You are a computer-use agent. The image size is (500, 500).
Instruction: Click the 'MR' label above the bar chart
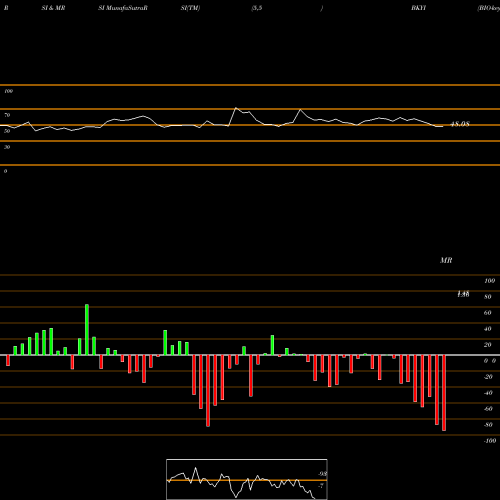tap(446, 260)
